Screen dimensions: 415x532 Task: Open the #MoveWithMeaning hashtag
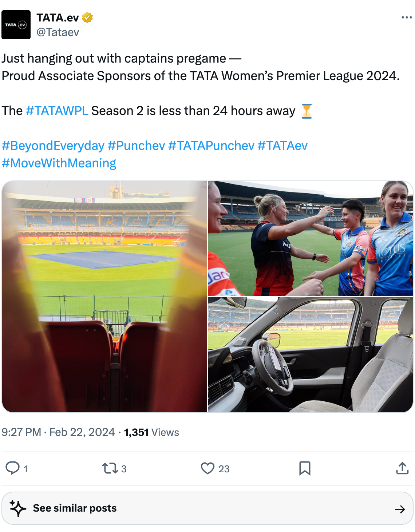[59, 163]
